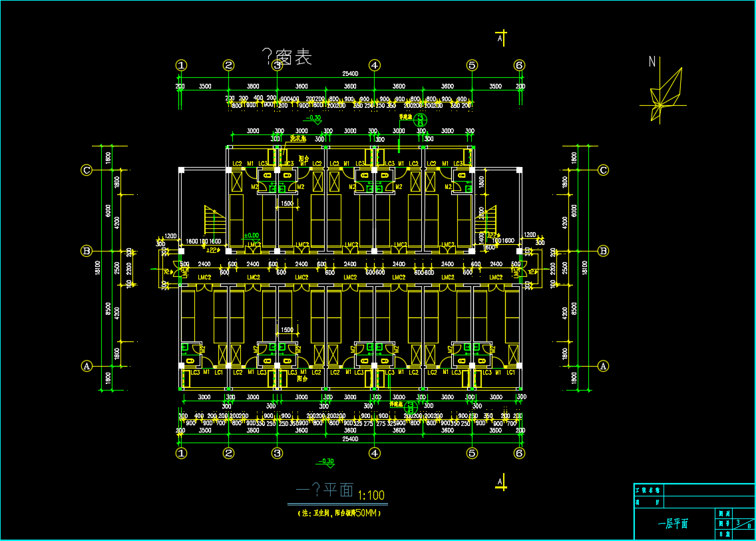Click the '日期' label in the title block
The width and height of the screenshot is (756, 541).
point(724,534)
